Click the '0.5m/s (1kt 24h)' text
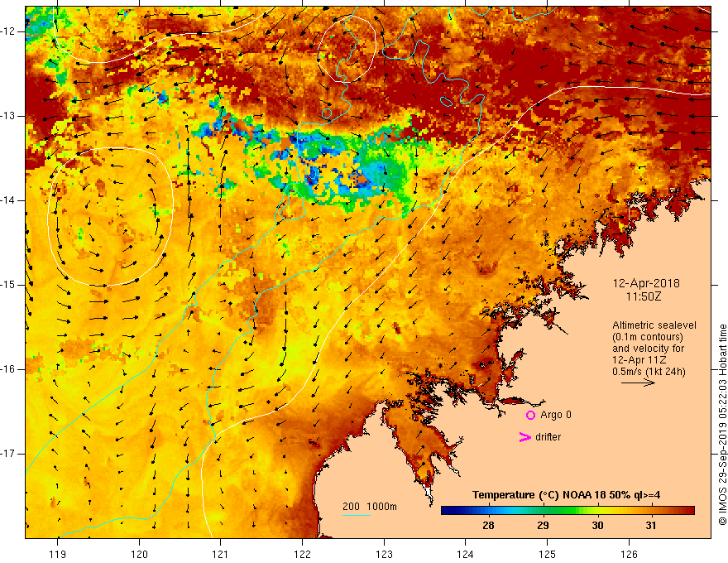The height and width of the screenshot is (563, 728). [649, 372]
